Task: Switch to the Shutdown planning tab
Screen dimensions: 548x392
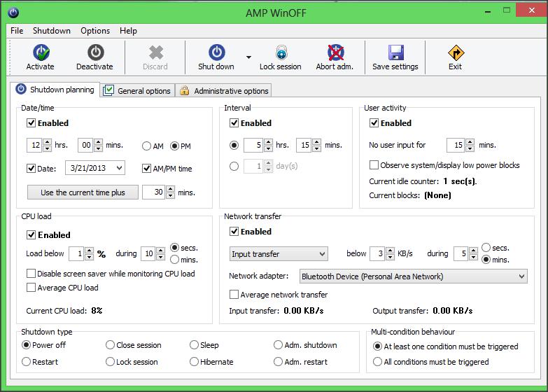Action: click(x=55, y=90)
